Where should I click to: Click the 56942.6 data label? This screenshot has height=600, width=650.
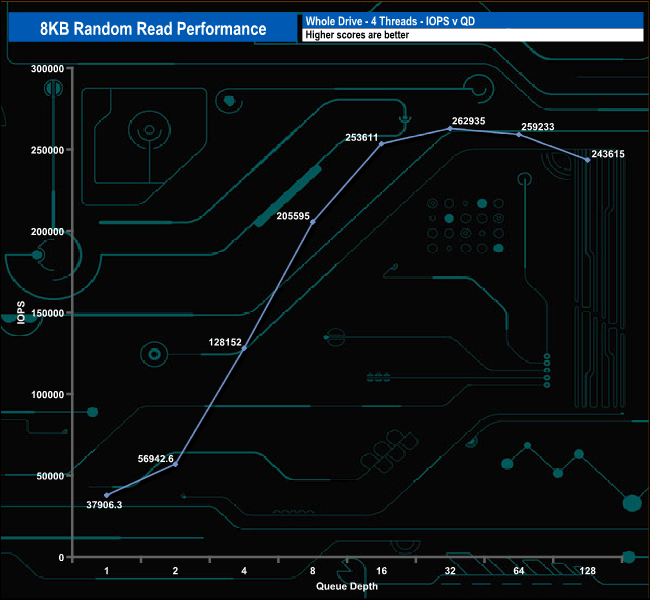click(155, 458)
